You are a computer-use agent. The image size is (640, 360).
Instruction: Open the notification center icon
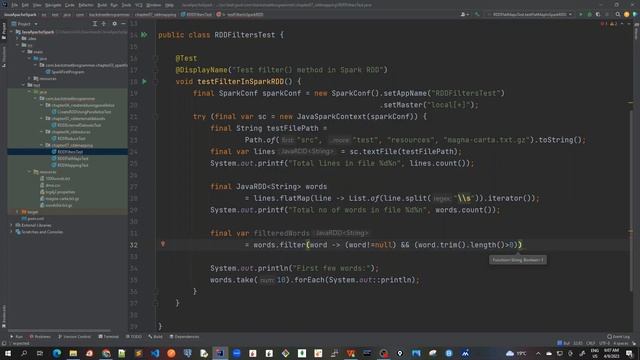pos(629,353)
